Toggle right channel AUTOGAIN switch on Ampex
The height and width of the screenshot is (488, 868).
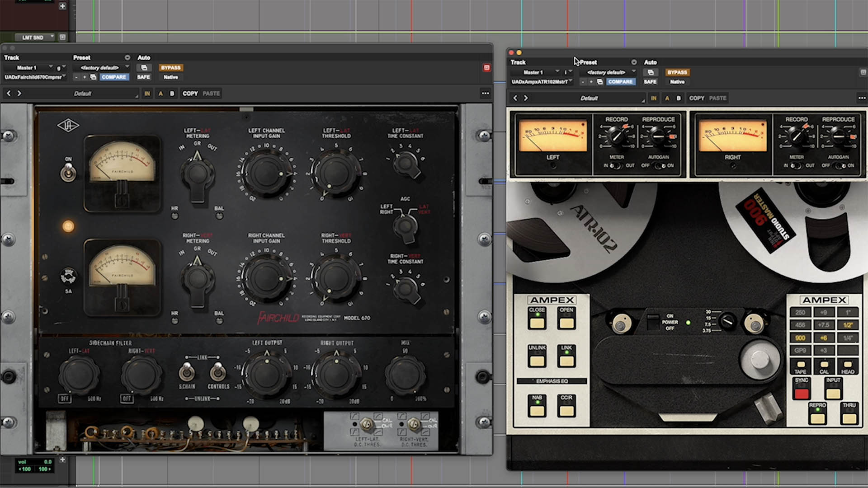(840, 165)
